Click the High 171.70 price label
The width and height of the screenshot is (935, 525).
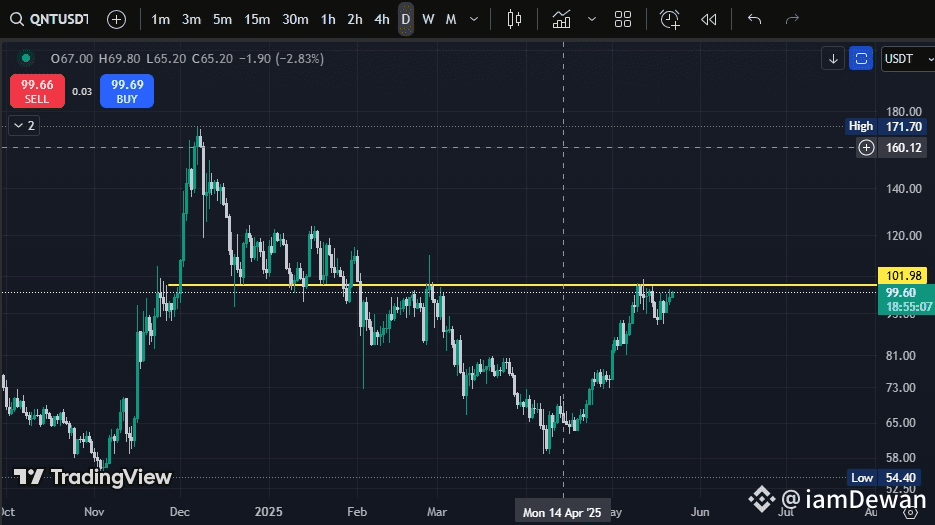[886, 126]
